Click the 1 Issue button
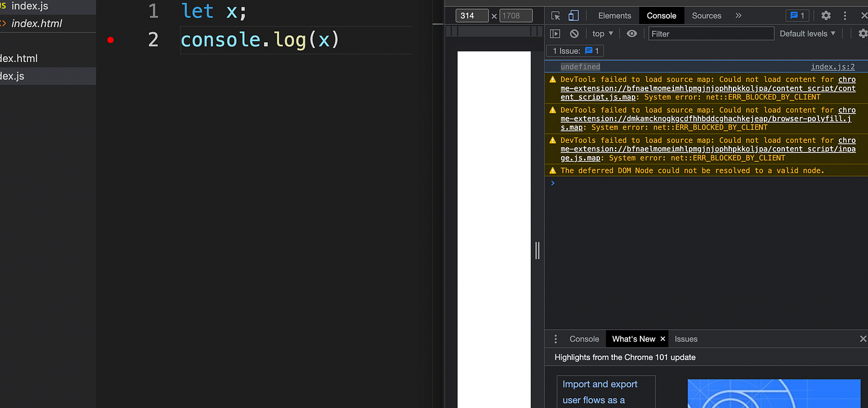 tap(575, 51)
